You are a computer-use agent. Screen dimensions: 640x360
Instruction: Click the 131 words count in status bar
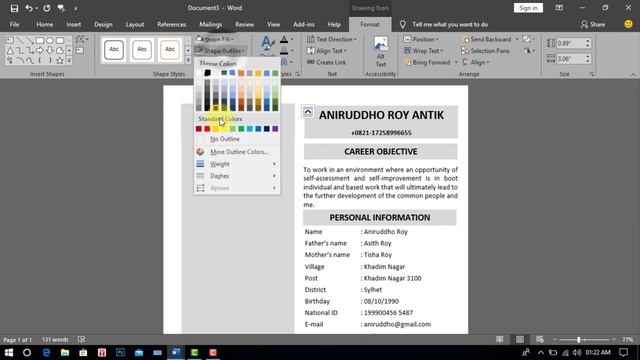[x=55, y=340]
